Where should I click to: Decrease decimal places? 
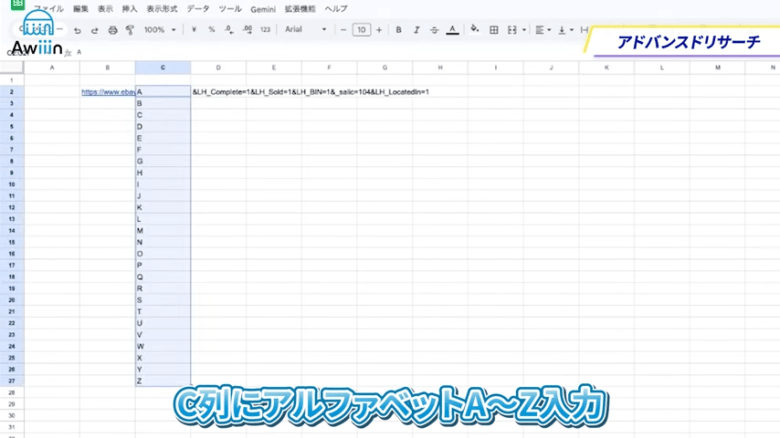[x=229, y=30]
